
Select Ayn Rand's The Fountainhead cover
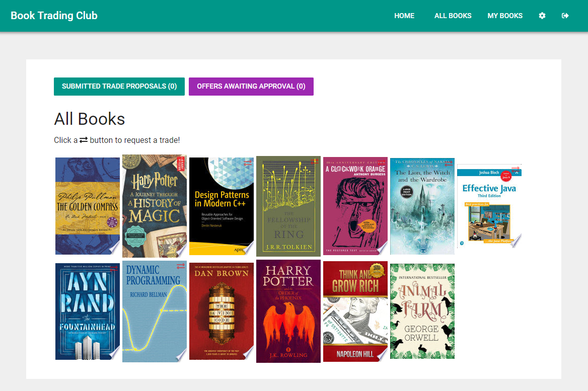[x=88, y=311]
